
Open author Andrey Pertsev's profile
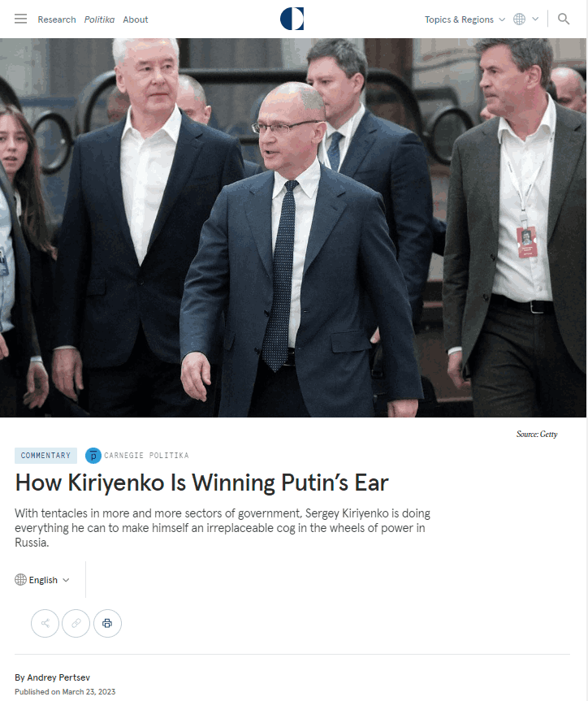(58, 677)
